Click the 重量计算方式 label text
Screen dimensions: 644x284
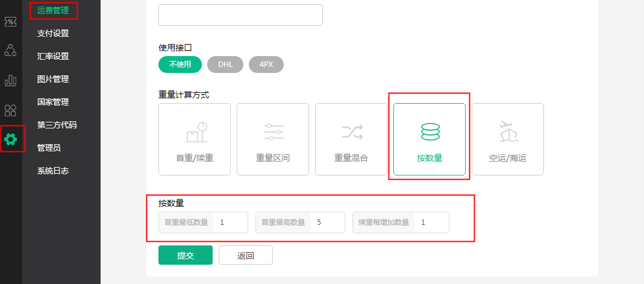point(184,95)
